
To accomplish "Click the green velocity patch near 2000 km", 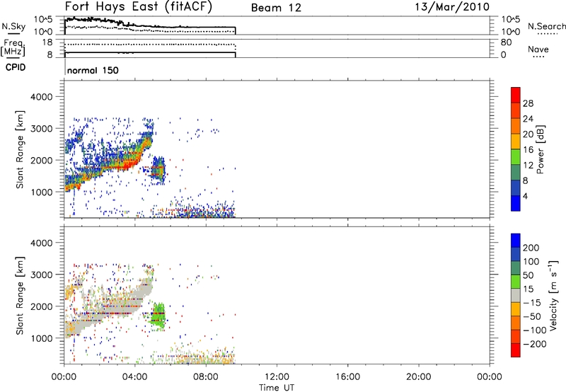I will click(158, 316).
